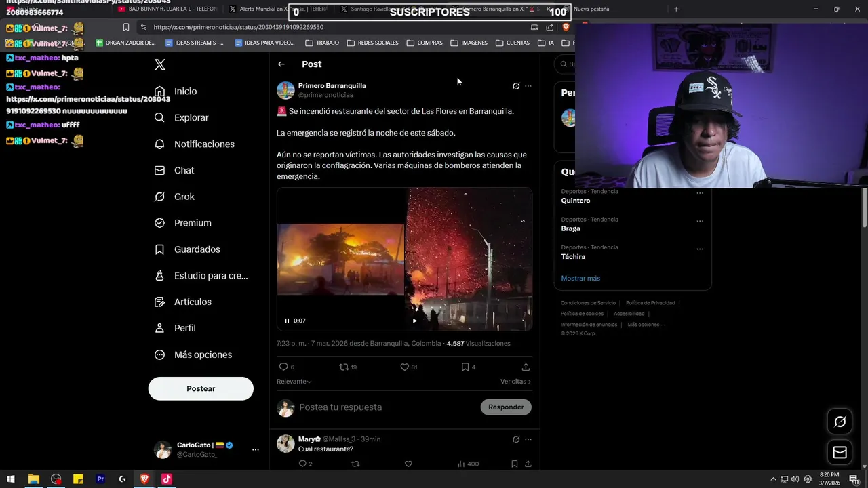Click reply icon with 6 replies
The width and height of the screenshot is (868, 488).
pos(287,367)
